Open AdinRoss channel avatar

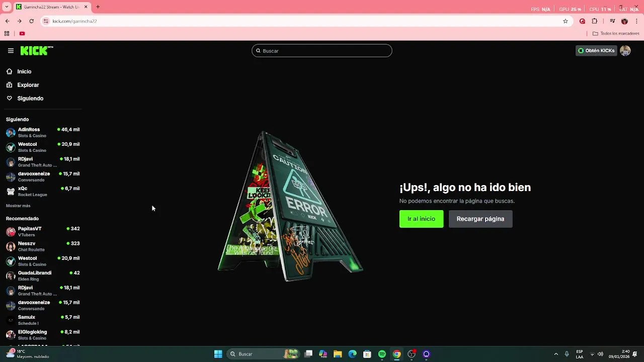coord(11,133)
